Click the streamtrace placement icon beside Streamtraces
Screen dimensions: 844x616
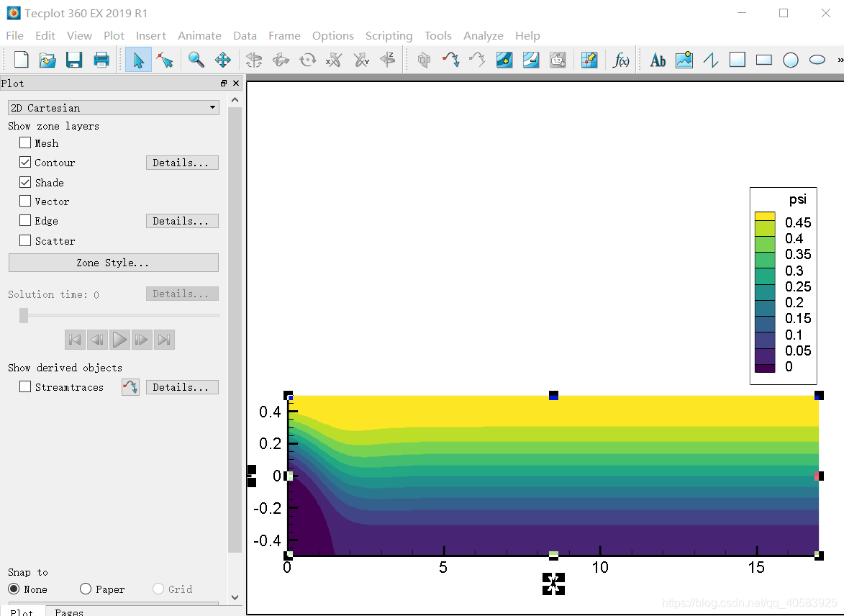pyautogui.click(x=130, y=386)
